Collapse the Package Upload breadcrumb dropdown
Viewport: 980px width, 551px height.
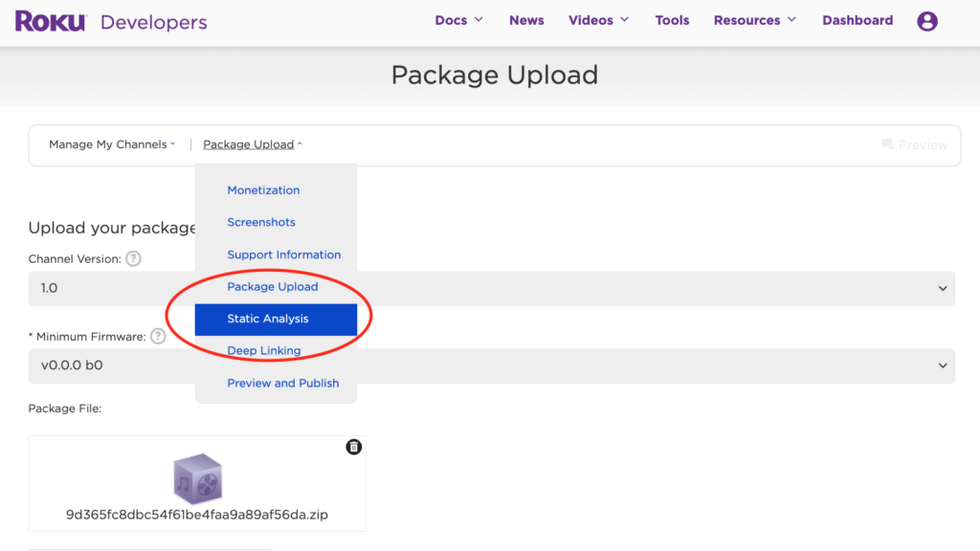253,144
